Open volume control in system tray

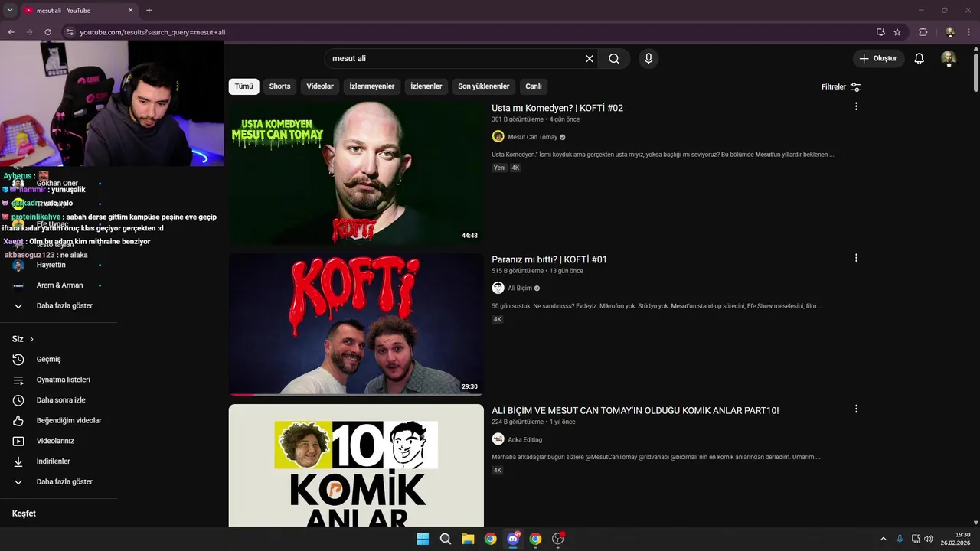[929, 539]
